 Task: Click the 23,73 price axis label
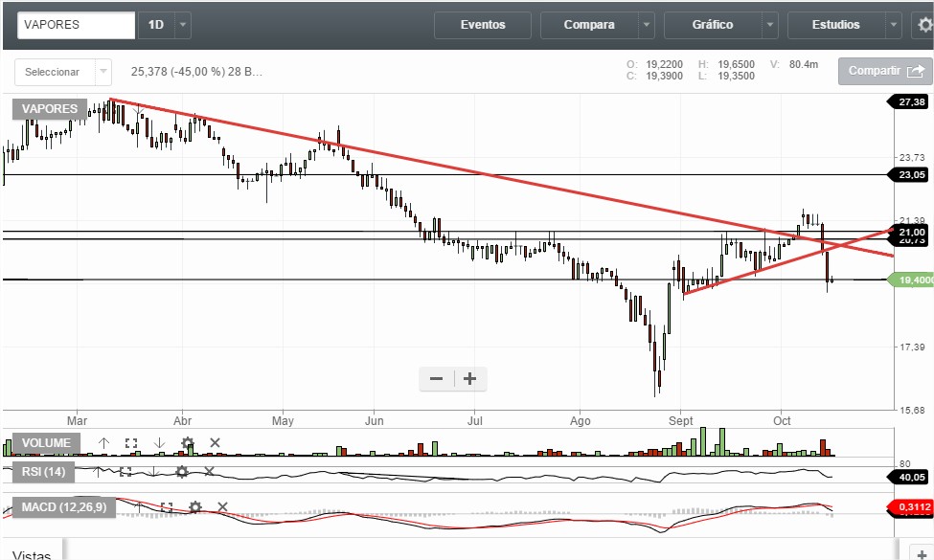tap(912, 158)
